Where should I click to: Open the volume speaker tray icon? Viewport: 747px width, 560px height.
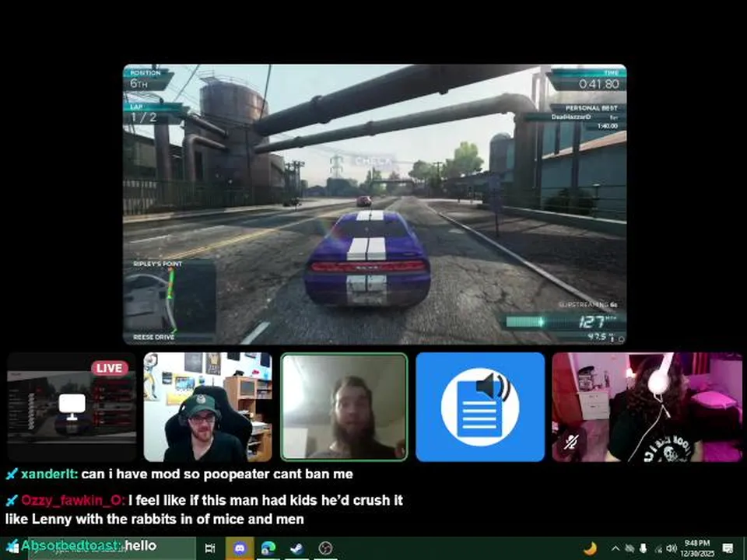[672, 548]
